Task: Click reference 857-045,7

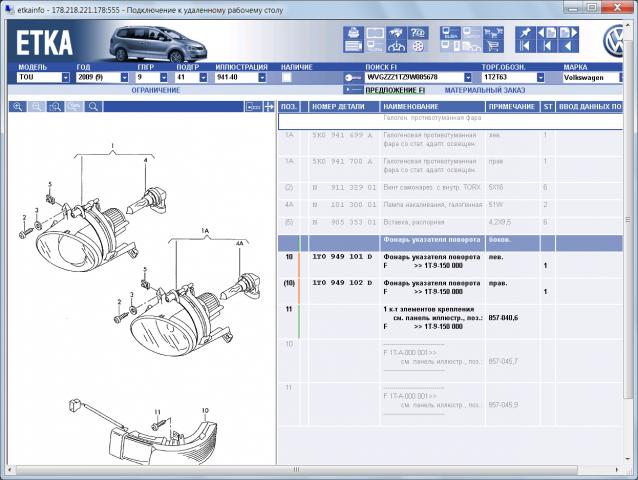Action: [503, 361]
